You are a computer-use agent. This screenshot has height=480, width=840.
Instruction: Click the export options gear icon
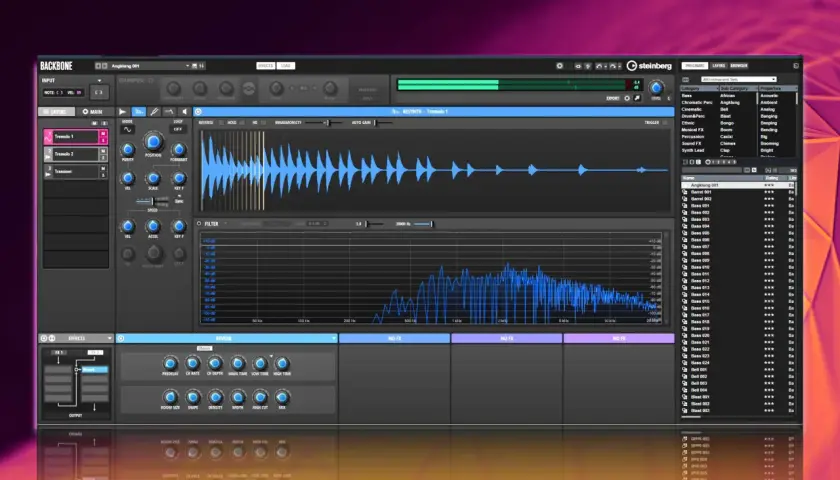point(627,98)
